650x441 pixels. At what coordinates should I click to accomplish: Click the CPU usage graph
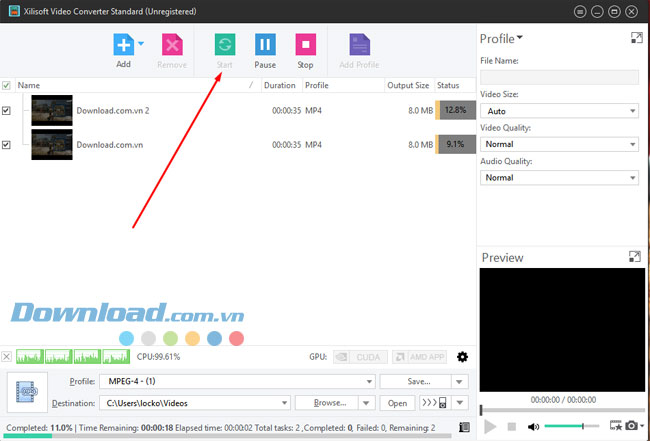point(73,357)
